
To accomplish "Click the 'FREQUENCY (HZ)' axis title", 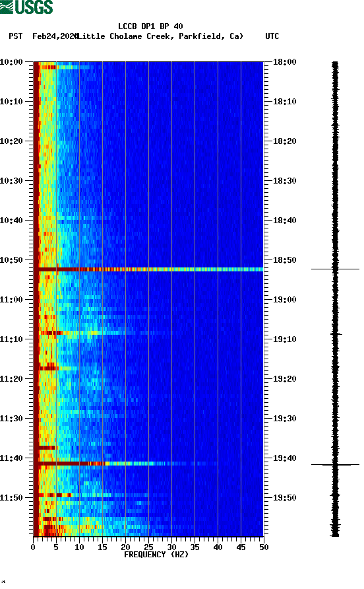I will 156,555.
